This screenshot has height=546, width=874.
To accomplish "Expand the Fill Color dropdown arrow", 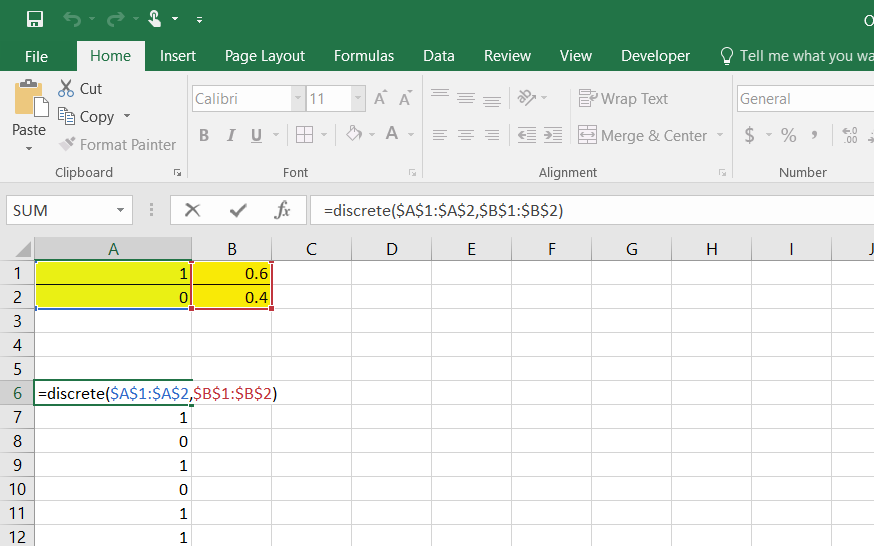I will [x=372, y=135].
